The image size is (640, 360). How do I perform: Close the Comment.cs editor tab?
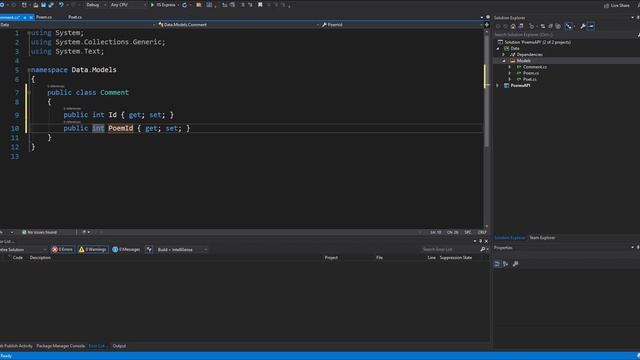31,18
